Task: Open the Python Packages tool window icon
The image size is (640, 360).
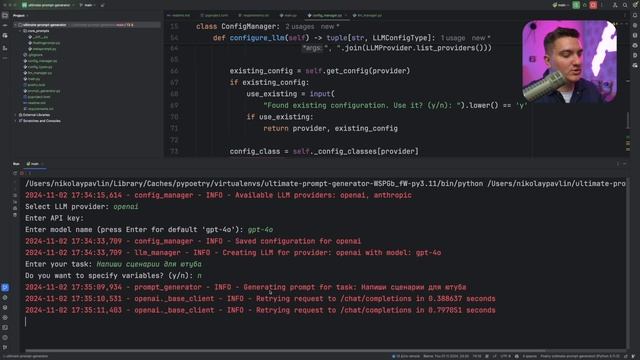Action: click(5, 307)
